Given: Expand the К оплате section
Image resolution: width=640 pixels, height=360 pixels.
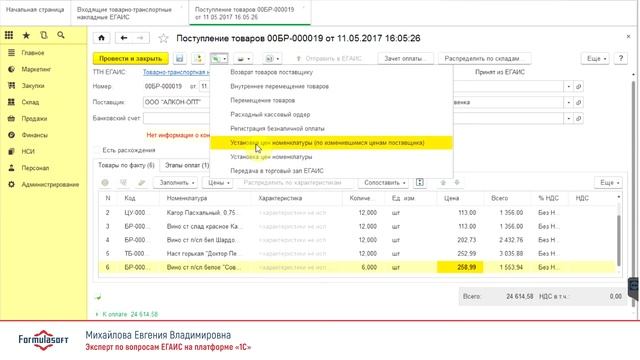Looking at the screenshot, I should coord(97,314).
